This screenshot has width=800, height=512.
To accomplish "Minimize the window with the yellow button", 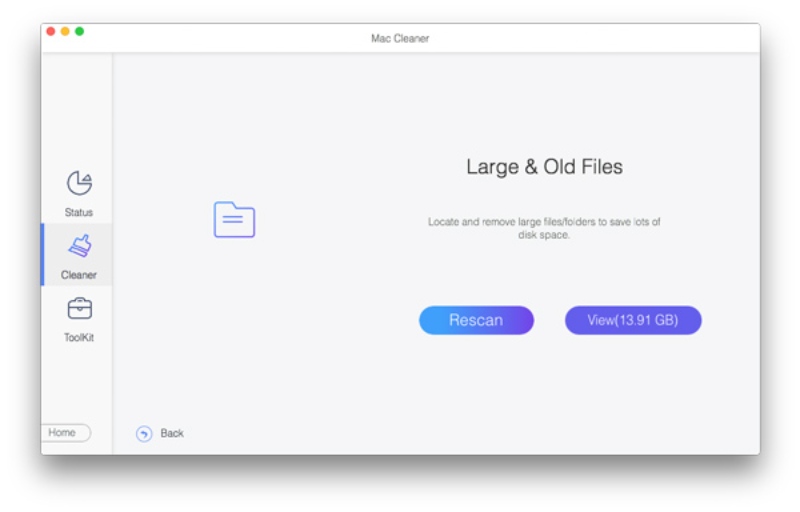I will (x=65, y=31).
